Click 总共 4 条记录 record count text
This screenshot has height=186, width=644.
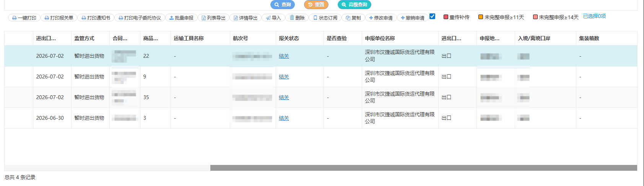click(x=20, y=177)
